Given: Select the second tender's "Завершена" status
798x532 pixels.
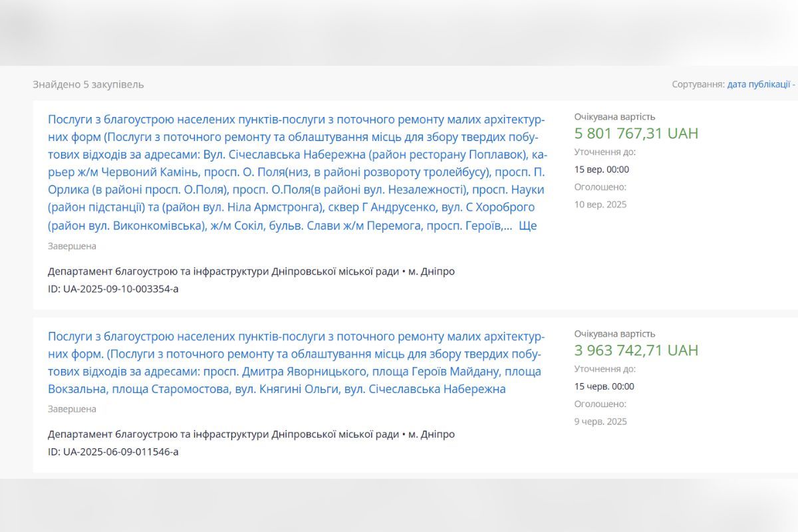Looking at the screenshot, I should 72,409.
